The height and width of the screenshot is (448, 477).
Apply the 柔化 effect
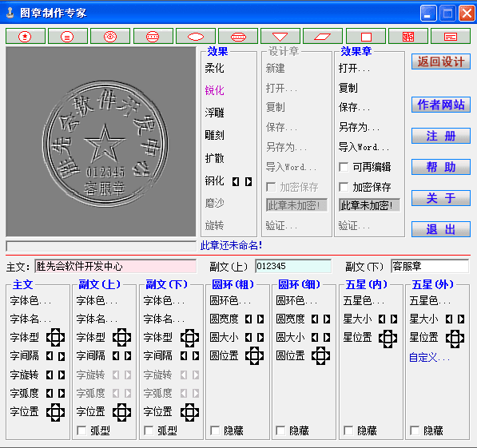pos(214,68)
